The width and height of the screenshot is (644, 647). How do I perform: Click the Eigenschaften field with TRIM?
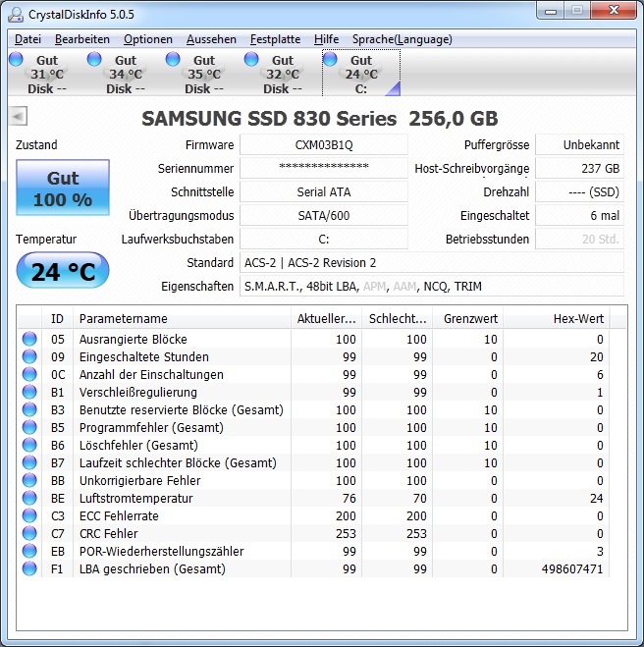432,287
